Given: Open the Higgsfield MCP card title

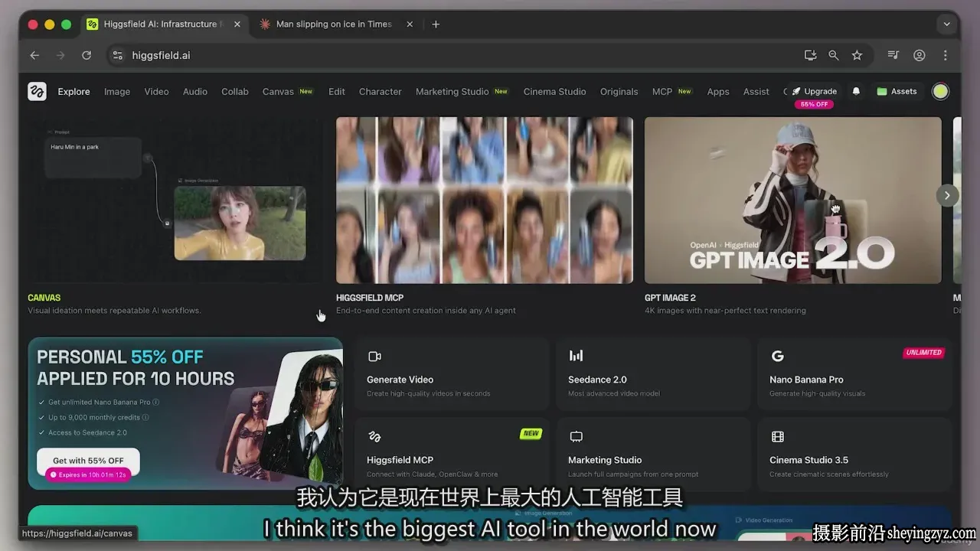Looking at the screenshot, I should pos(400,460).
